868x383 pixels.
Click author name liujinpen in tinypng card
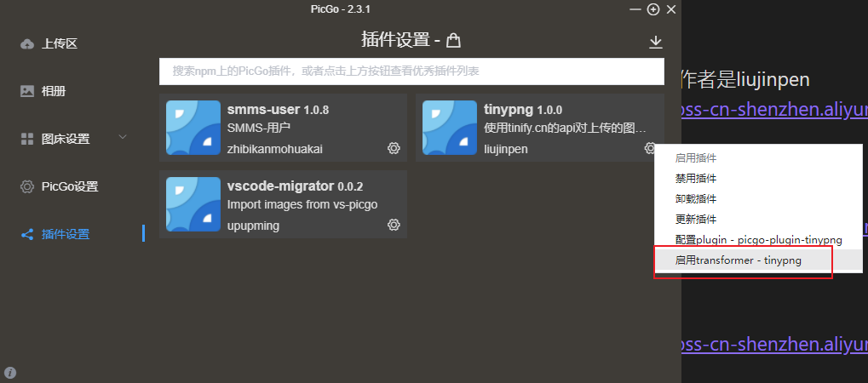pyautogui.click(x=506, y=150)
